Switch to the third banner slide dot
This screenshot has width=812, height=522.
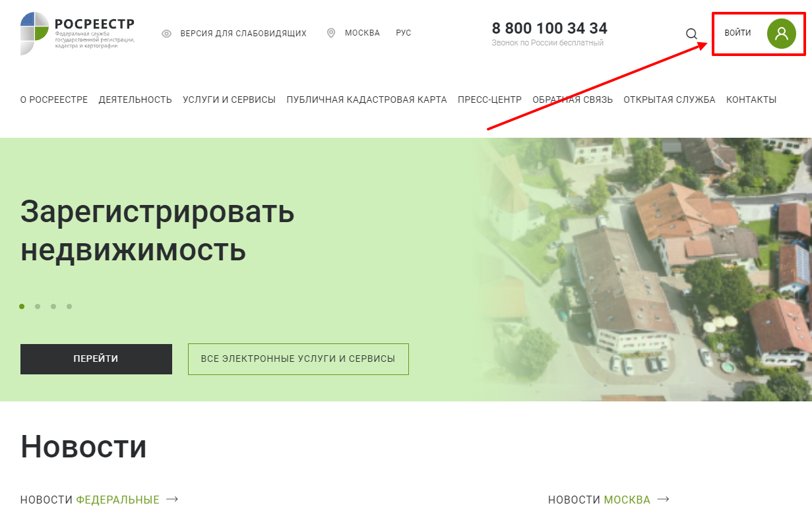(53, 306)
